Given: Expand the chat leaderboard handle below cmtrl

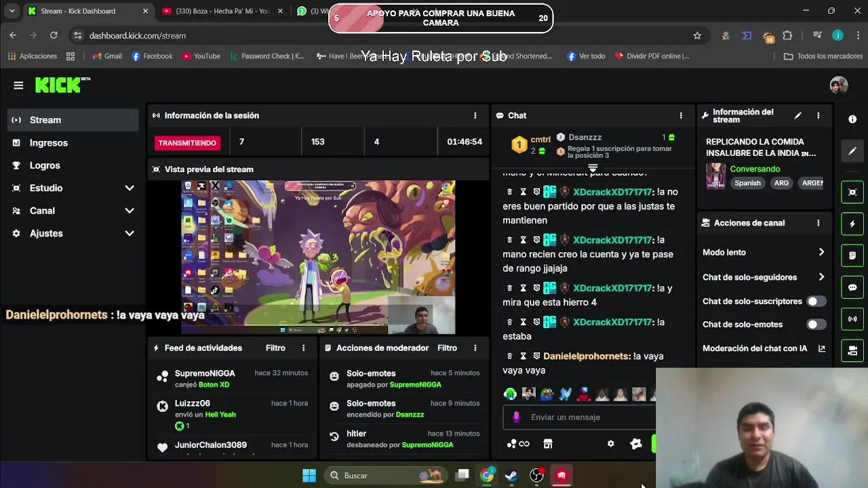Looking at the screenshot, I should coord(593,167).
